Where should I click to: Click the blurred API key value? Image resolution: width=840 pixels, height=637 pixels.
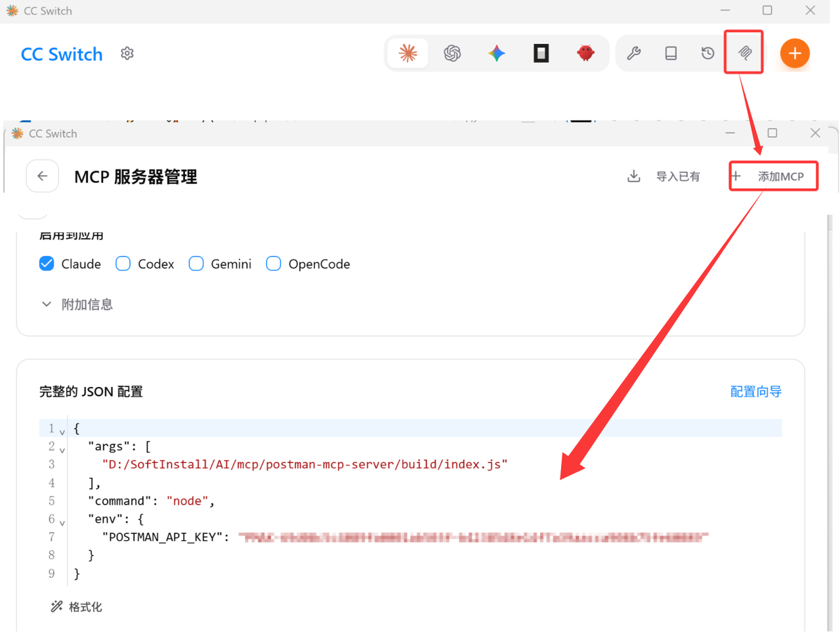pos(474,537)
